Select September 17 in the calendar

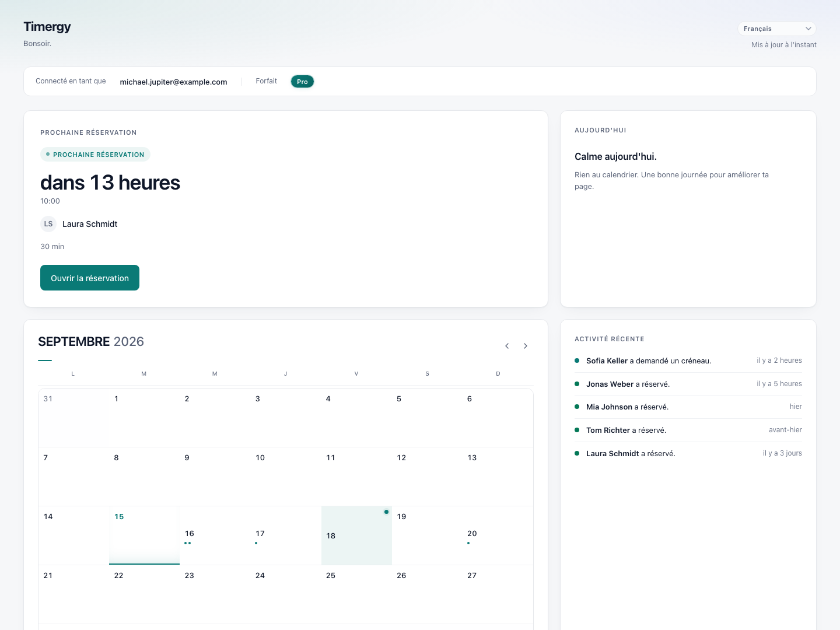click(x=286, y=535)
